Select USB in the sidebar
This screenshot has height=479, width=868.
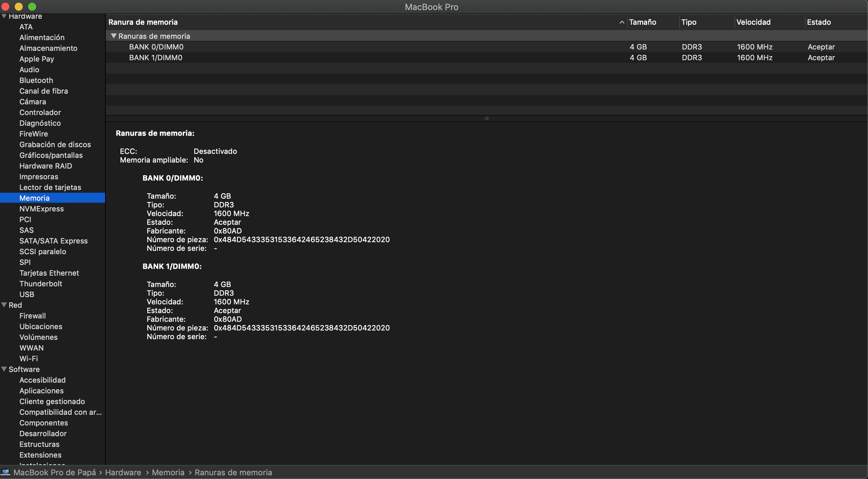pos(27,294)
